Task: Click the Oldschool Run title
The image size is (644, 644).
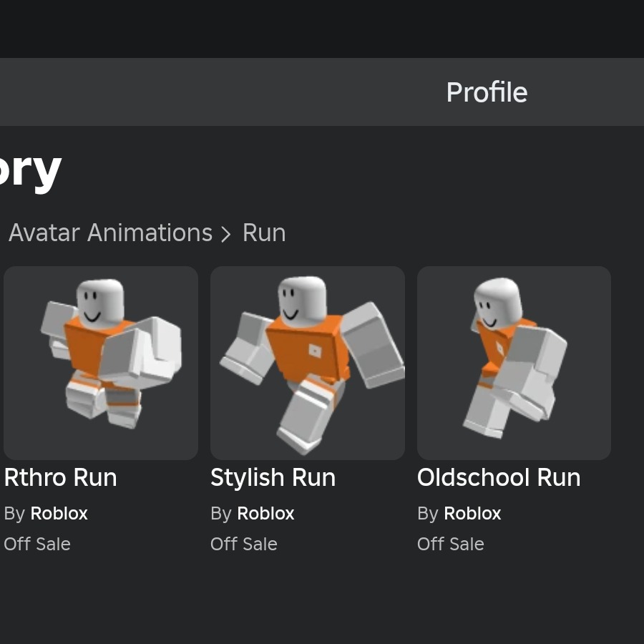Action: [x=499, y=477]
